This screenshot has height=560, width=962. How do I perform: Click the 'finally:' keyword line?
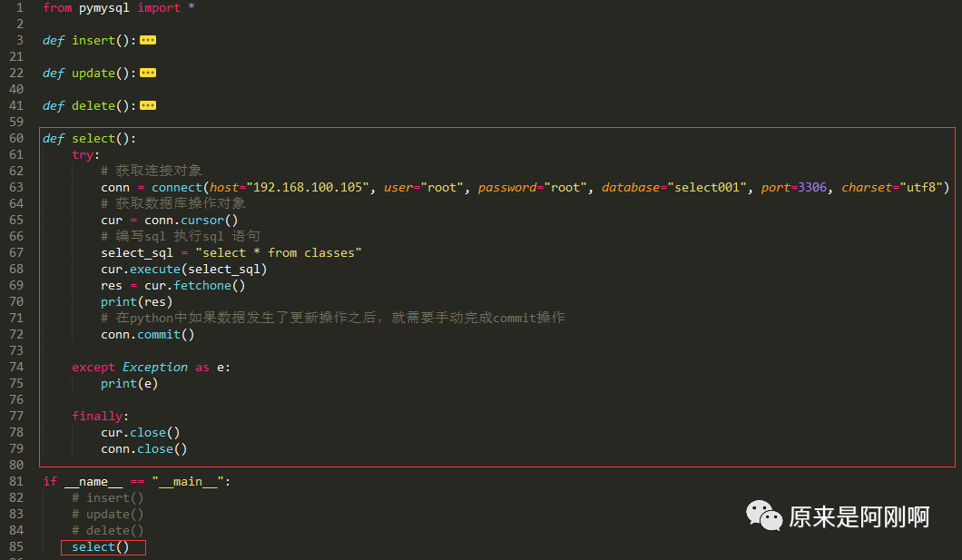pos(101,416)
